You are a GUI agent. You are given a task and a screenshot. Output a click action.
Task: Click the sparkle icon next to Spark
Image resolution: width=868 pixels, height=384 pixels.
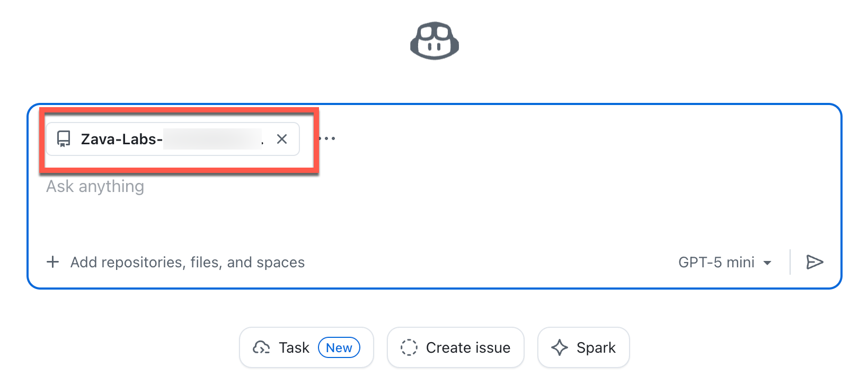pos(559,347)
